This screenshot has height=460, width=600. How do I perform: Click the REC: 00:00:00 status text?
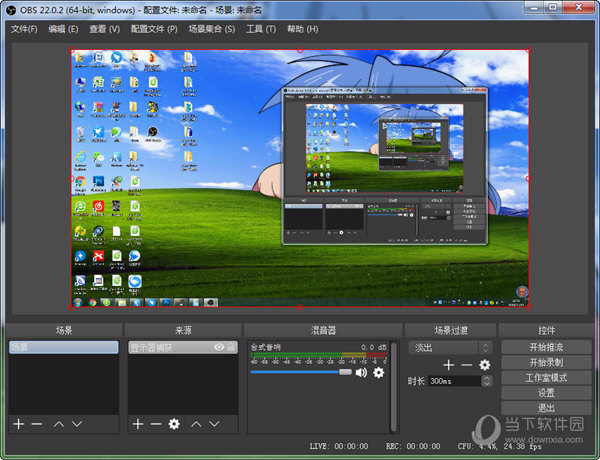(x=413, y=446)
